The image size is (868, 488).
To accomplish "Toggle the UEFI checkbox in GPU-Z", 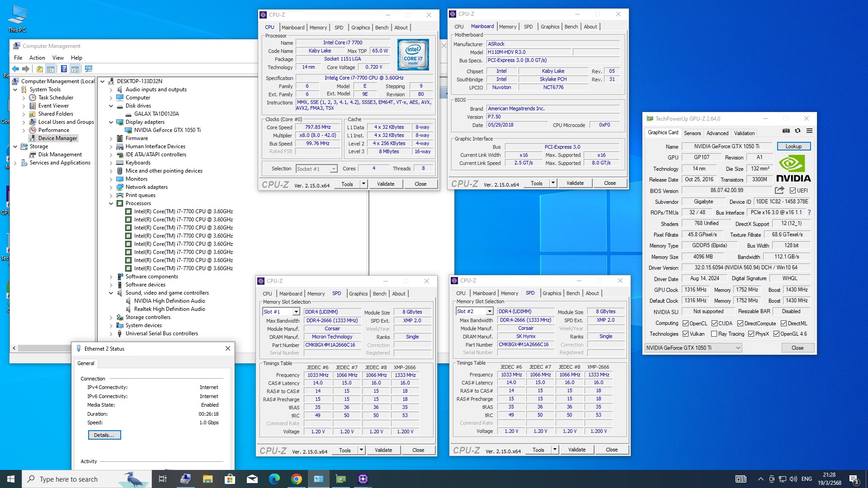I will [793, 191].
